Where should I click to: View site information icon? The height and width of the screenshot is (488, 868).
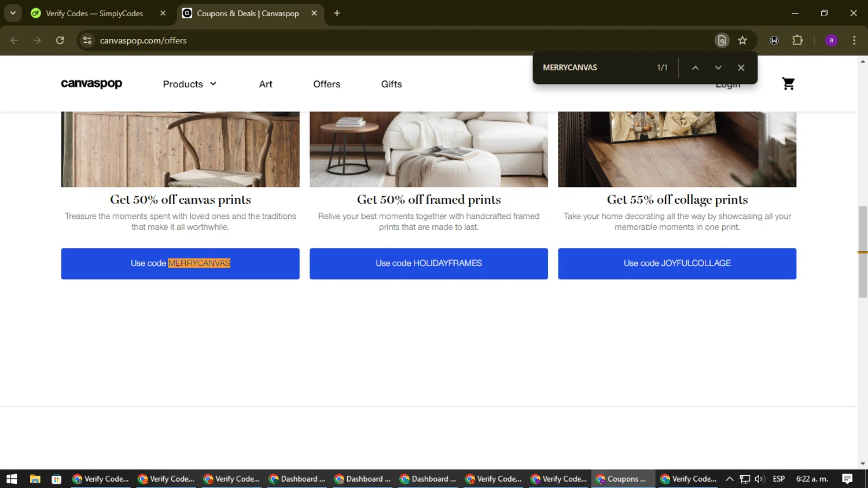click(87, 41)
